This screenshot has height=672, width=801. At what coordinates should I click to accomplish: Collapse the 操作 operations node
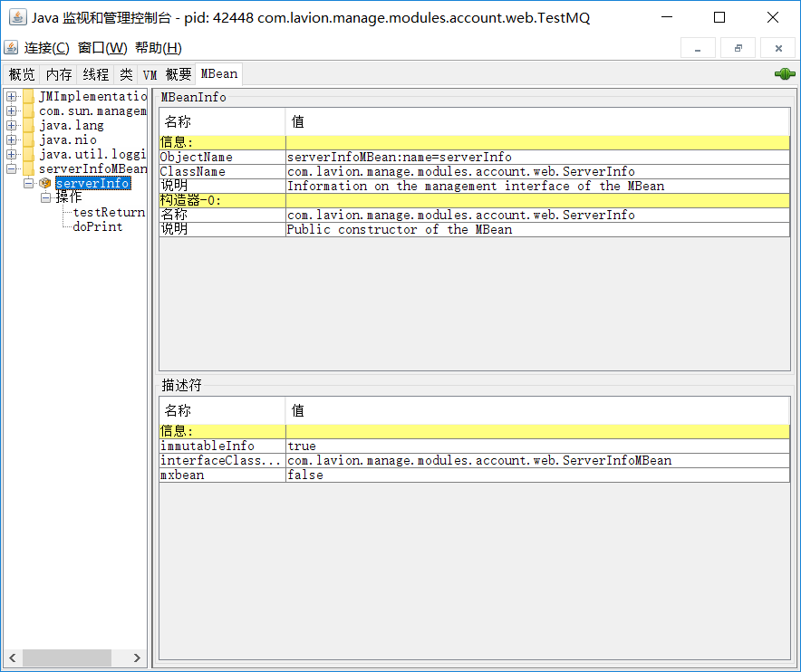point(45,197)
